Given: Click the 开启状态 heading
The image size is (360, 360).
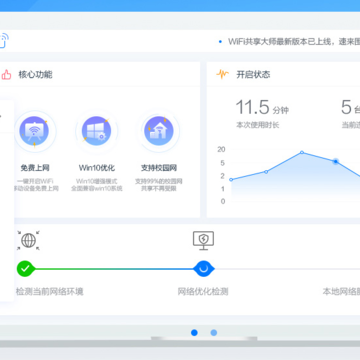Looking at the screenshot, I should [253, 74].
